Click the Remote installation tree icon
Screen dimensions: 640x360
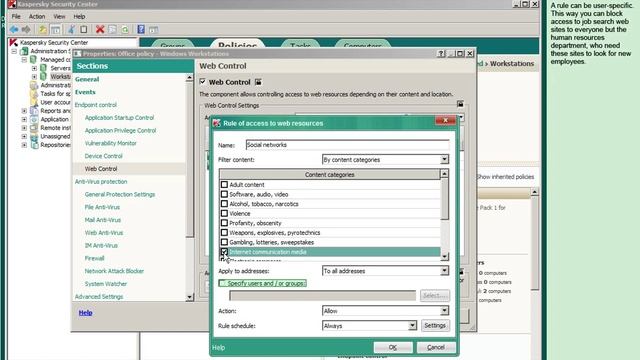34,128
